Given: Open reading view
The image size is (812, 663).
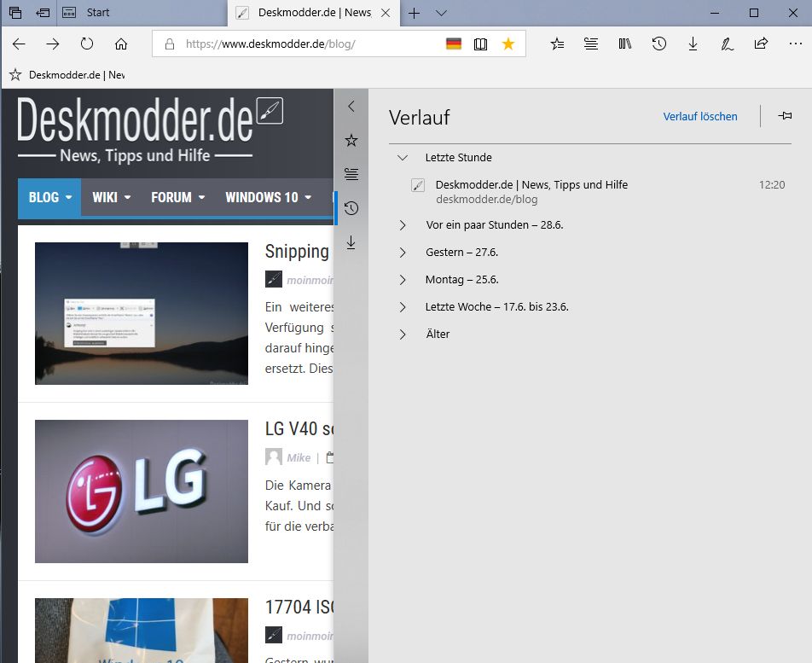Looking at the screenshot, I should click(x=480, y=44).
